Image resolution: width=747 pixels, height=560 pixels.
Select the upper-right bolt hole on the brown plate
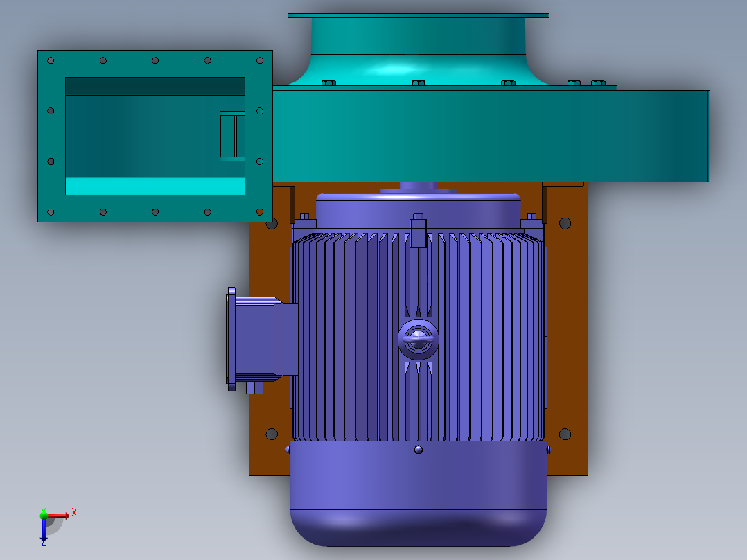(x=565, y=223)
